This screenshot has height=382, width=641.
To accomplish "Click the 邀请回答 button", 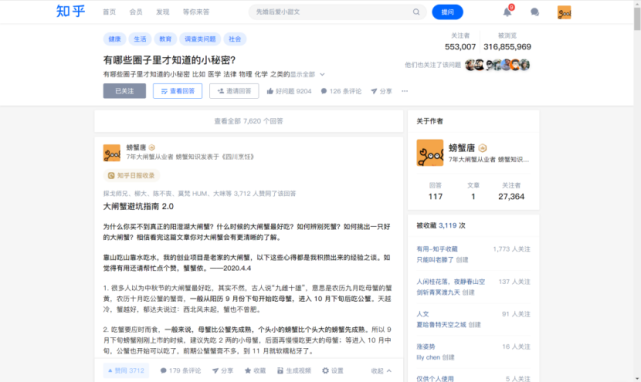I will [x=234, y=91].
